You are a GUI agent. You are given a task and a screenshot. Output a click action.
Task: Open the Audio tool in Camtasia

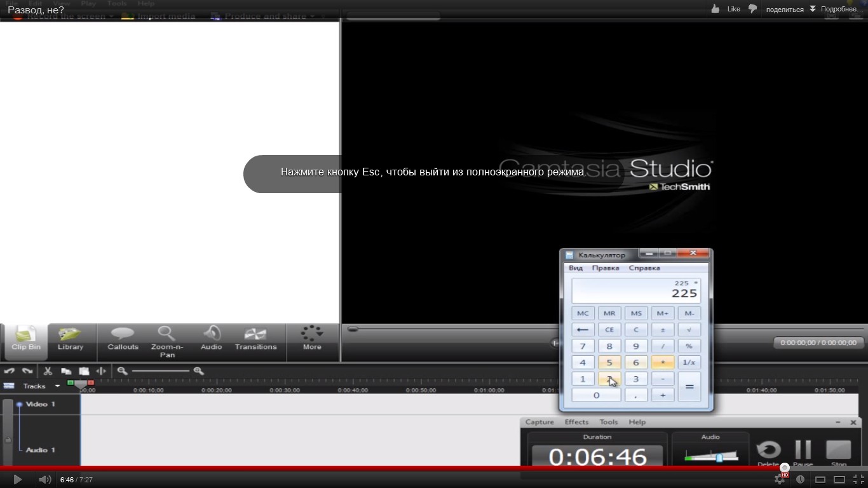tap(212, 339)
